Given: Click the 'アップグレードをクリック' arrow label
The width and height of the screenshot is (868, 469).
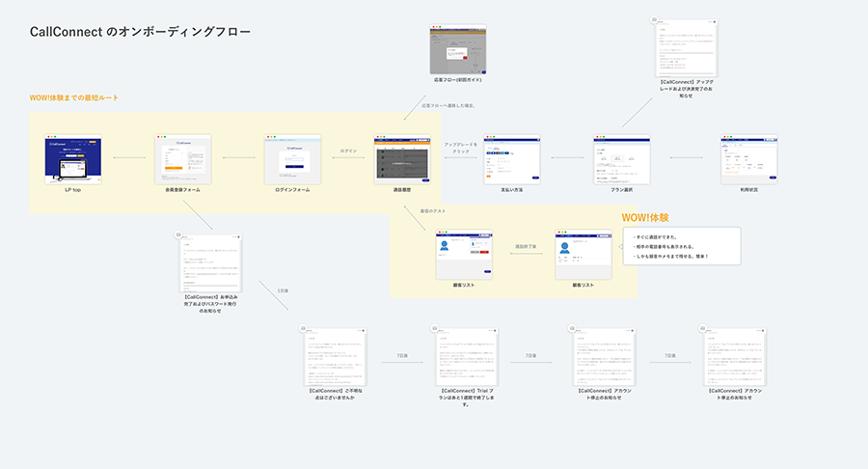Looking at the screenshot, I should click(461, 148).
